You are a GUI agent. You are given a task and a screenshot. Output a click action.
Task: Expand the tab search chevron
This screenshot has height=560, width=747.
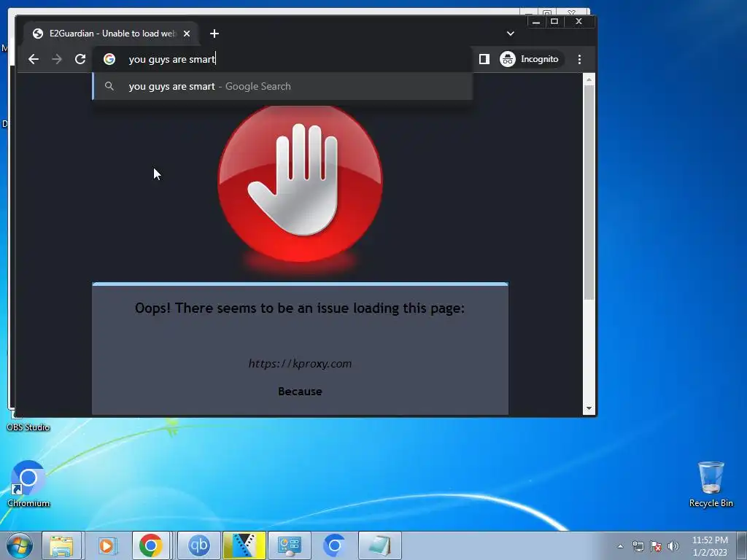pyautogui.click(x=510, y=34)
